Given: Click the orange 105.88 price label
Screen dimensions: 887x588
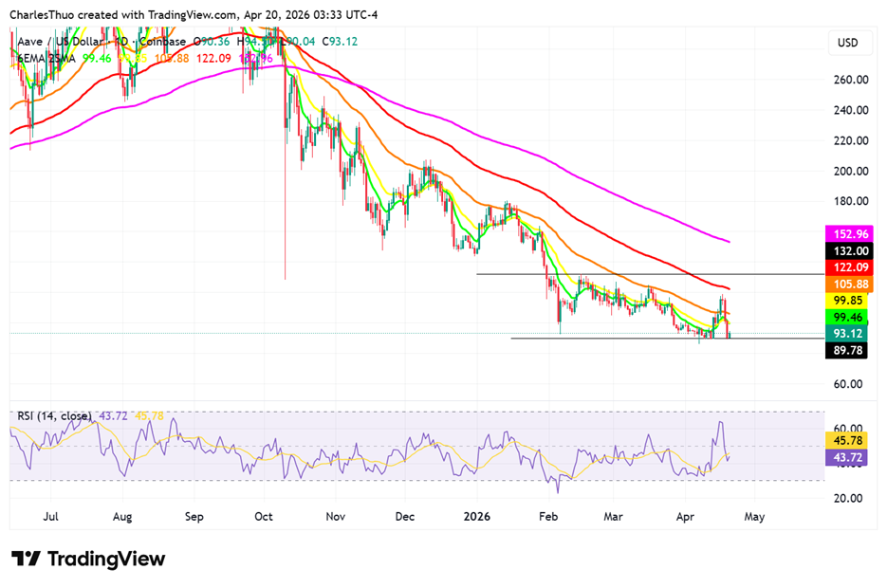Looking at the screenshot, I should [x=851, y=285].
